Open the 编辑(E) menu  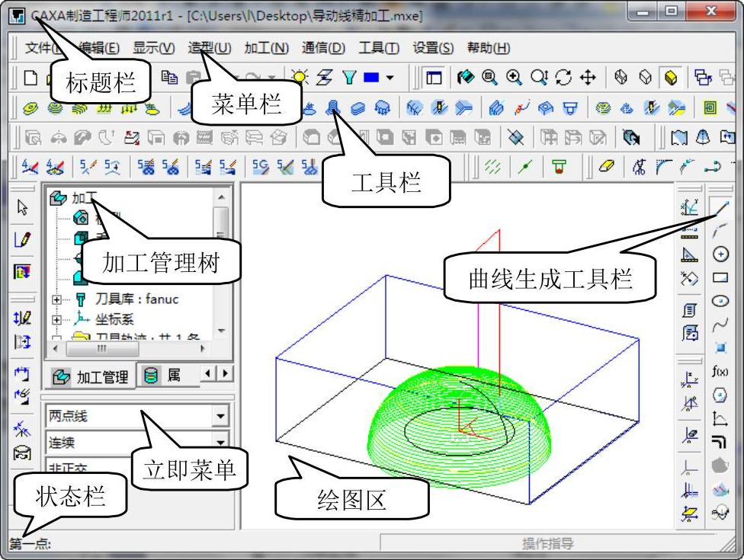tap(98, 47)
